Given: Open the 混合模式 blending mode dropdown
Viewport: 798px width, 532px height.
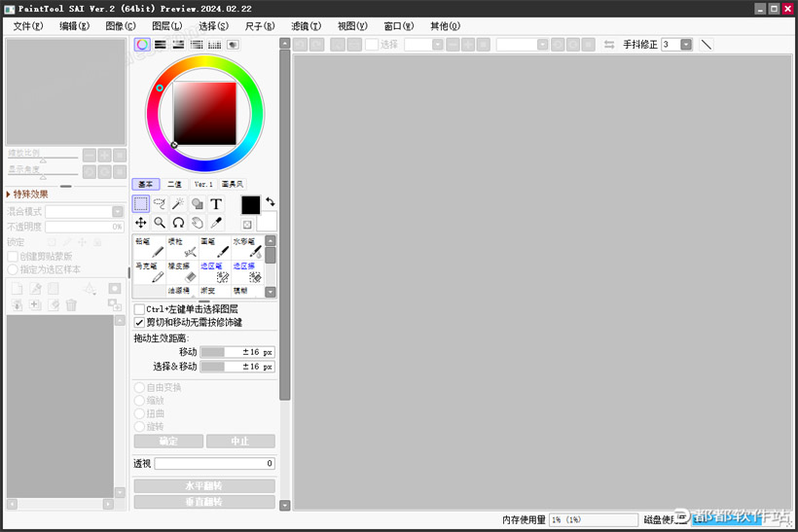Looking at the screenshot, I should 118,211.
